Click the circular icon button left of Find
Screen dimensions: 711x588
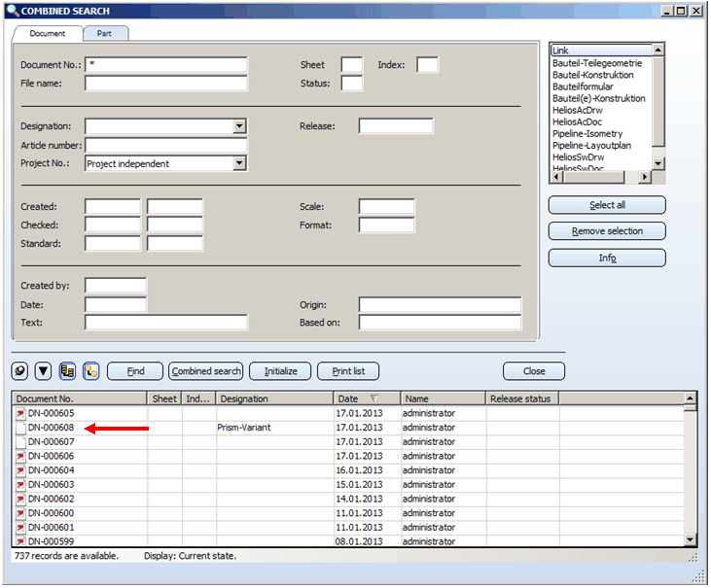click(19, 371)
